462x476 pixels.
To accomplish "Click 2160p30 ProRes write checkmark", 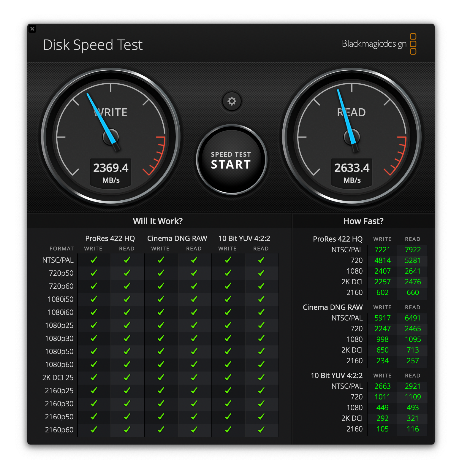I will point(94,404).
